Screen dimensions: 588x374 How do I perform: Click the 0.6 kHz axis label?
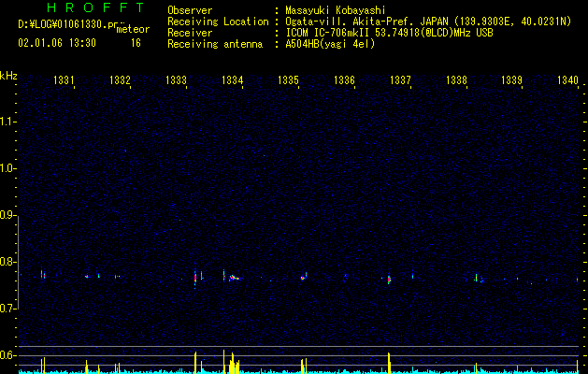click(x=7, y=355)
